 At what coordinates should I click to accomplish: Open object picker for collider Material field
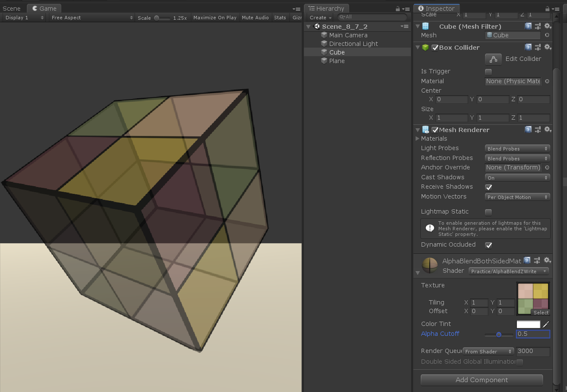[547, 81]
